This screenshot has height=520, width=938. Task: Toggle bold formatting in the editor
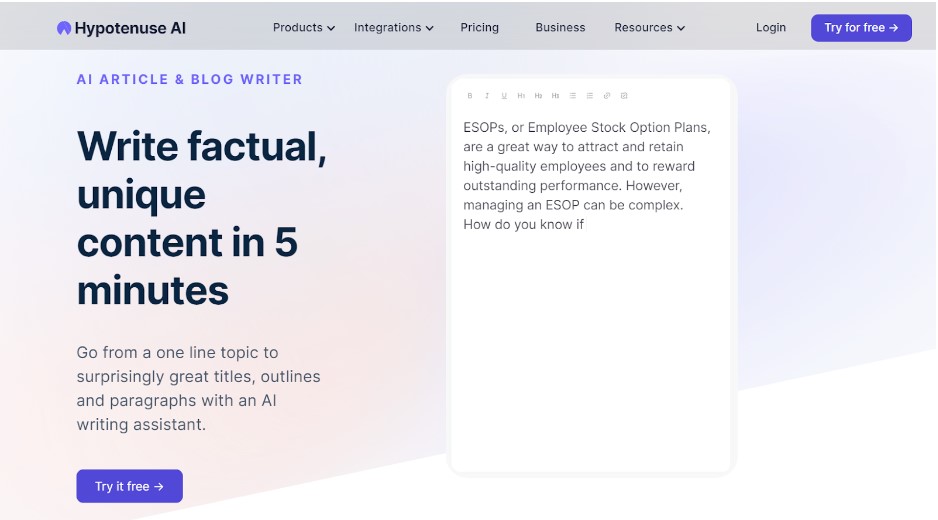tap(470, 96)
